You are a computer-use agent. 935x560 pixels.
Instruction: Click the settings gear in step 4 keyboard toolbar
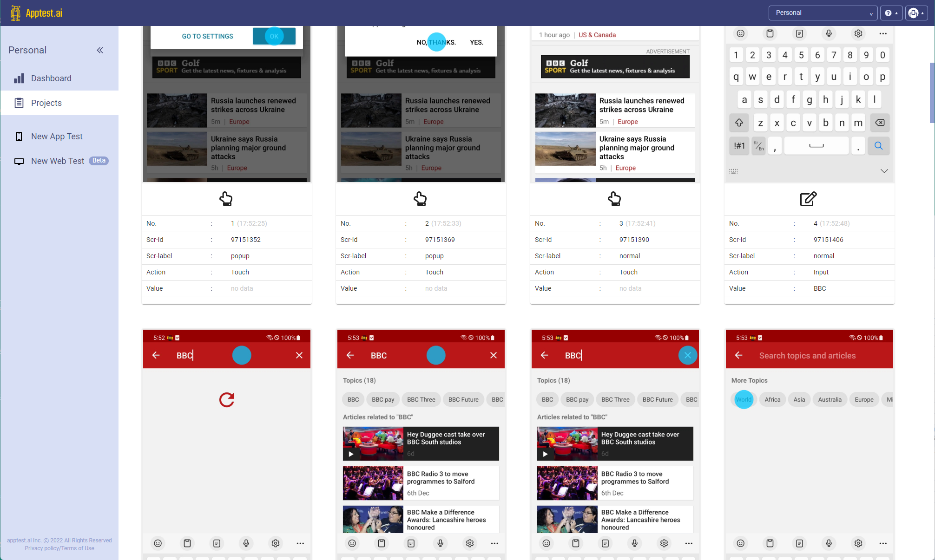coord(858,33)
